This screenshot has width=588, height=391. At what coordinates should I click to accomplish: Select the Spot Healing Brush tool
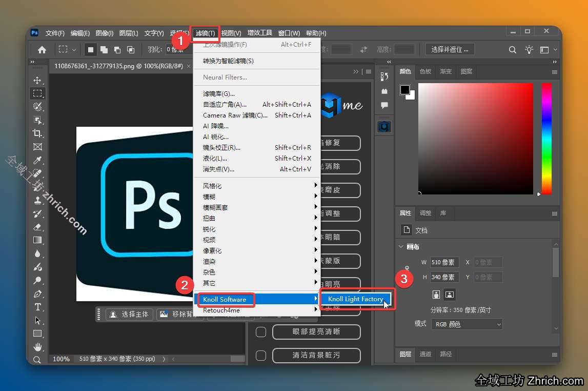pyautogui.click(x=37, y=173)
